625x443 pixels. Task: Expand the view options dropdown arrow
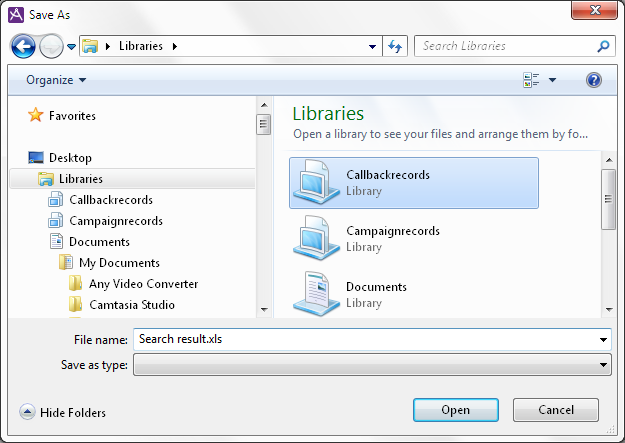(x=552, y=80)
